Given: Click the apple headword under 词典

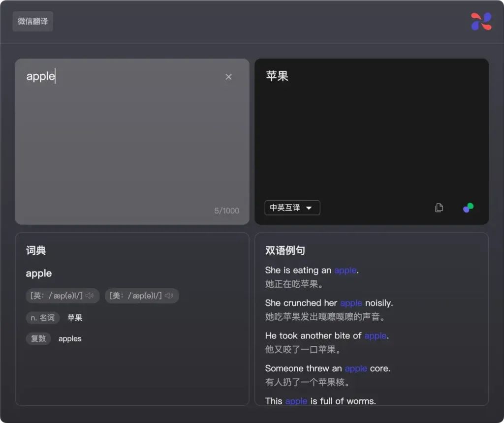Looking at the screenshot, I should [39, 273].
